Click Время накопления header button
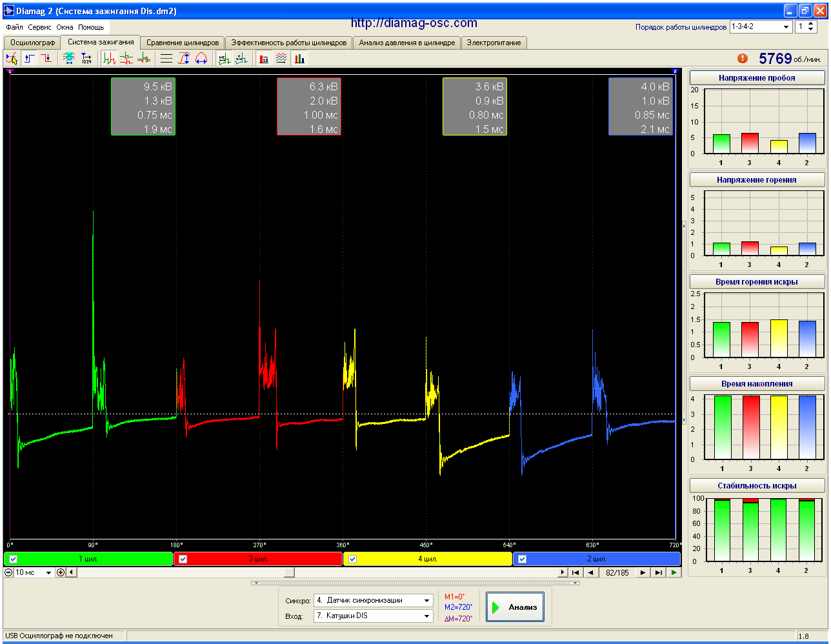The image size is (831, 644). coord(757,384)
